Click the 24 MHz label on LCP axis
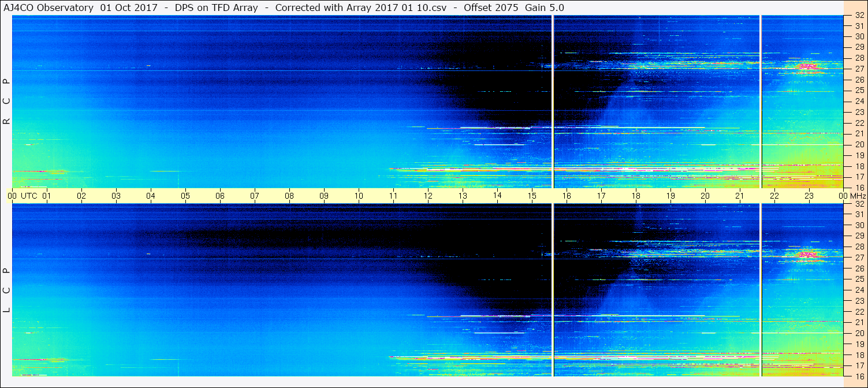This screenshot has height=388, width=868. pos(859,290)
